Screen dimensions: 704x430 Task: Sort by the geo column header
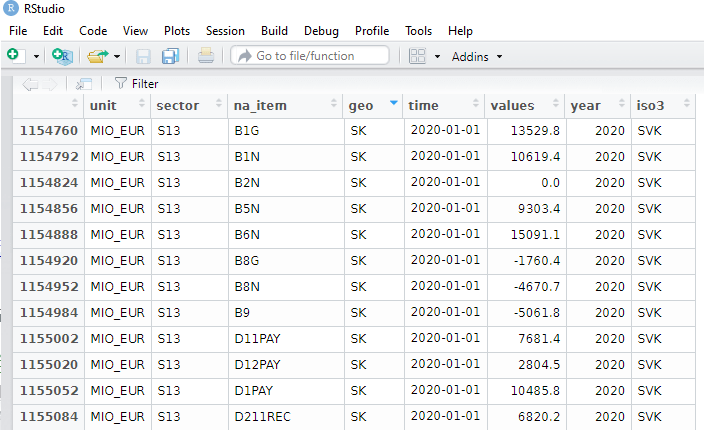click(x=361, y=105)
